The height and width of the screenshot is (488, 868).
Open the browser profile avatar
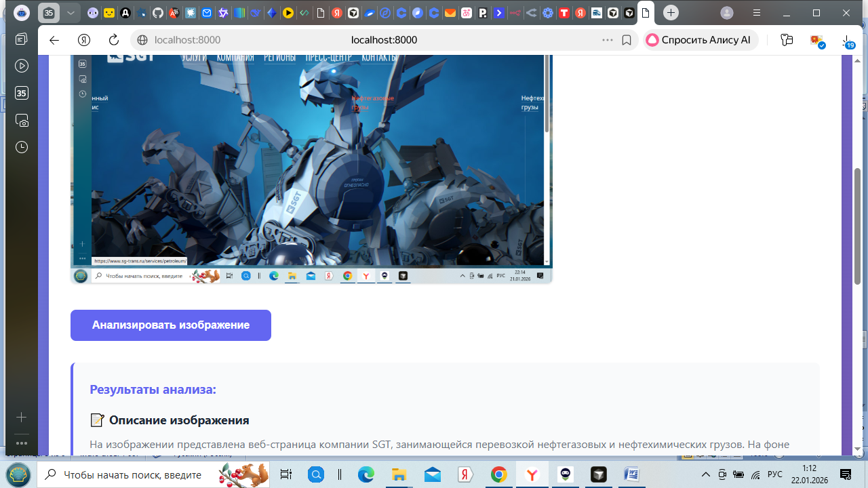[x=727, y=13]
